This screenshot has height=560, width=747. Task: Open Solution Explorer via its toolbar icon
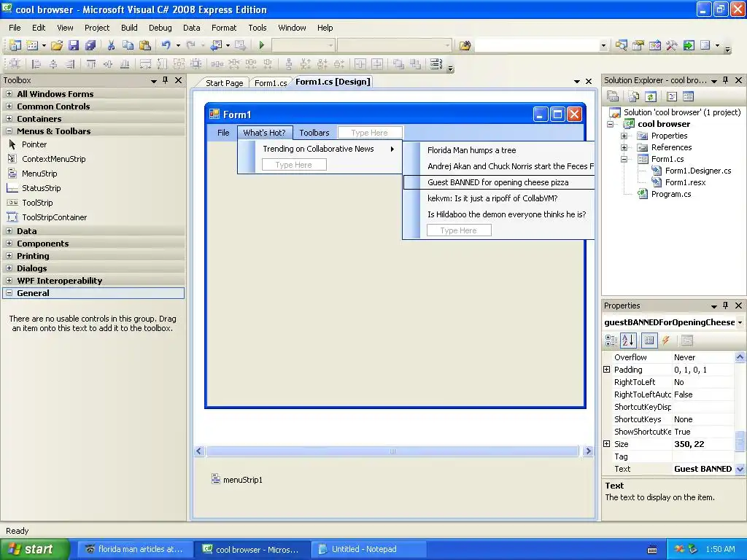[x=622, y=45]
